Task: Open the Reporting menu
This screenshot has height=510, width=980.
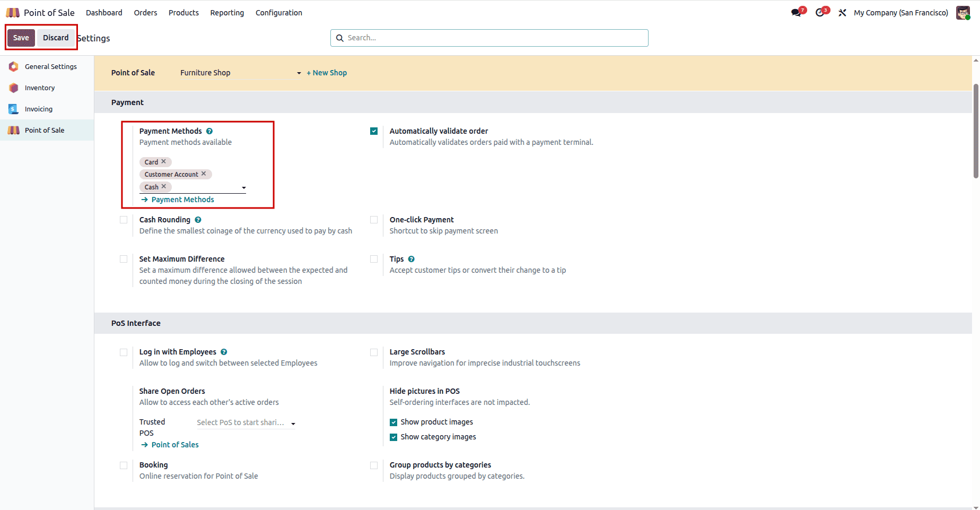Action: (227, 13)
